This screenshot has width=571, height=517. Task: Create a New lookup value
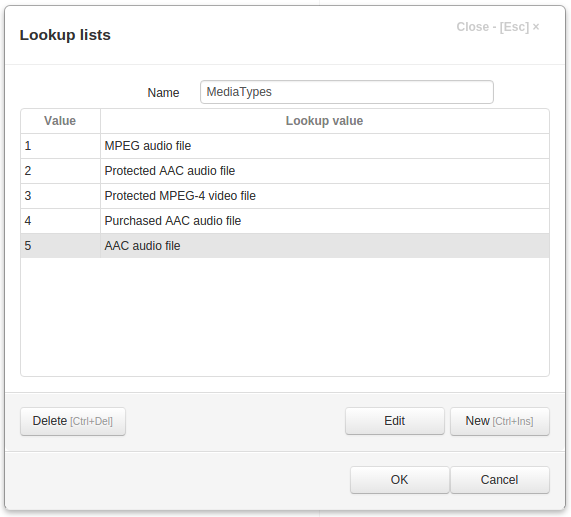click(500, 421)
